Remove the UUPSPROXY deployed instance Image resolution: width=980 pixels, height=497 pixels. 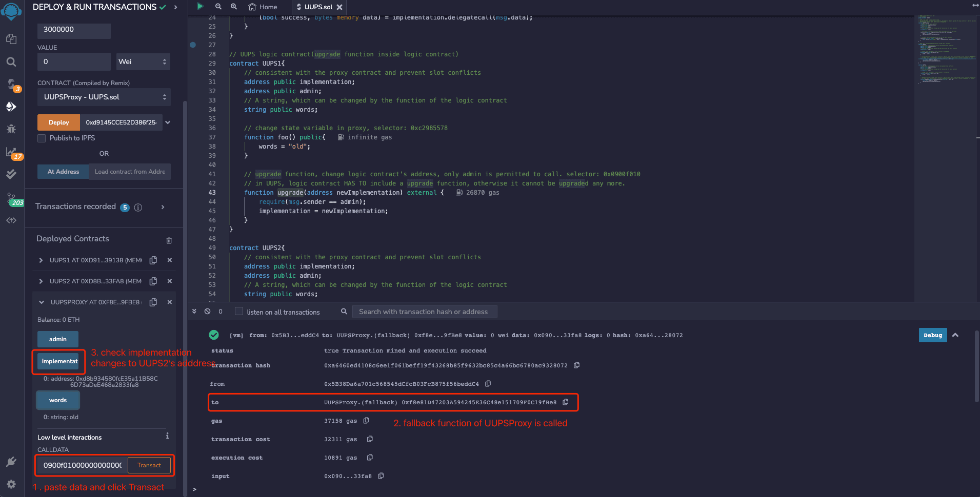click(170, 302)
